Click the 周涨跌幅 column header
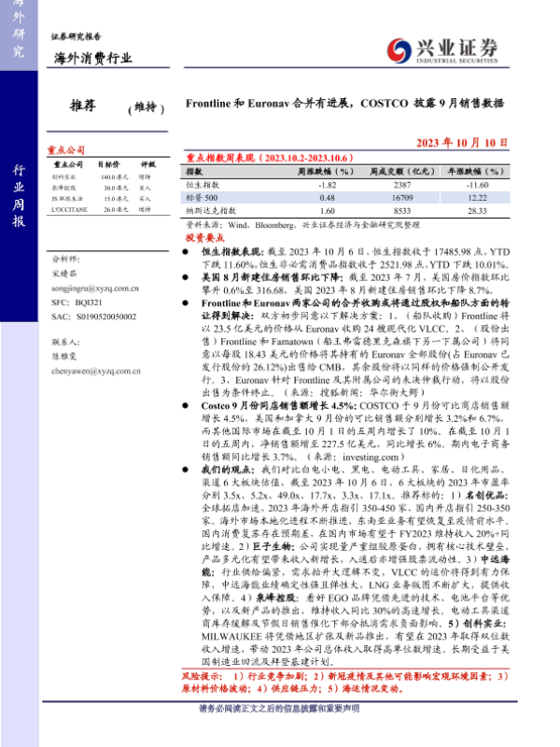The height and width of the screenshot is (747, 560). pos(327,173)
